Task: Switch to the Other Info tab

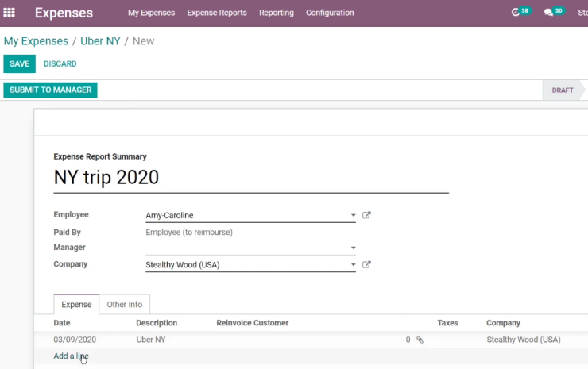Action: [125, 304]
